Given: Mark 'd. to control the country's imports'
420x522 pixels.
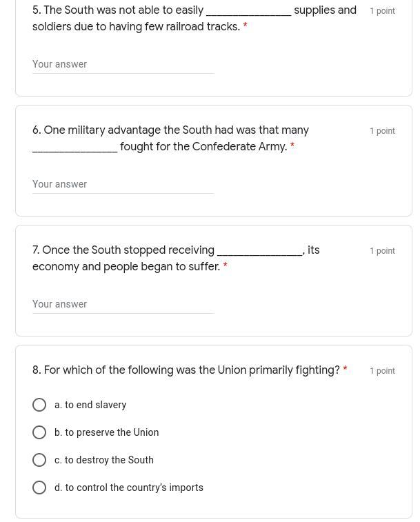Looking at the screenshot, I should coord(39,488).
